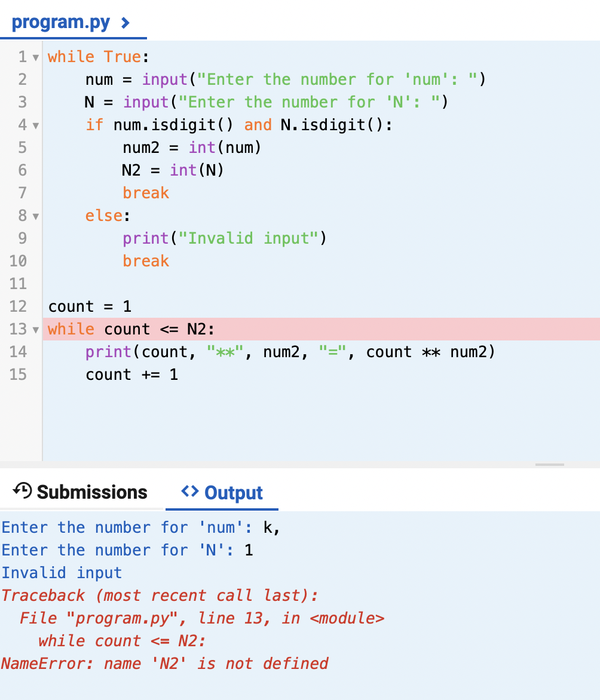
Task: Switch to the Submissions tab
Action: 91,492
